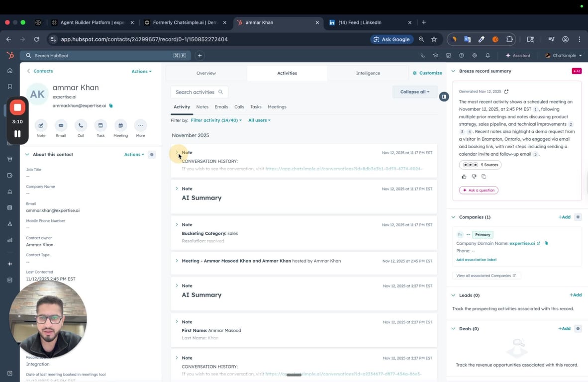Open the All users filter dropdown
This screenshot has width=588, height=382.
pos(259,120)
